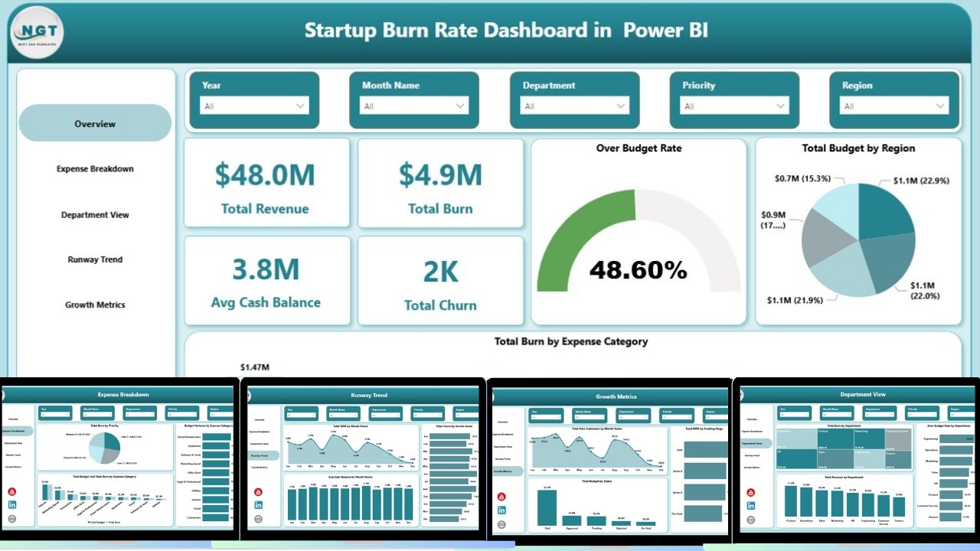
Task: Select highlighted Runway Trend nav item in Runway Trend thumbnail
Action: coord(264,455)
